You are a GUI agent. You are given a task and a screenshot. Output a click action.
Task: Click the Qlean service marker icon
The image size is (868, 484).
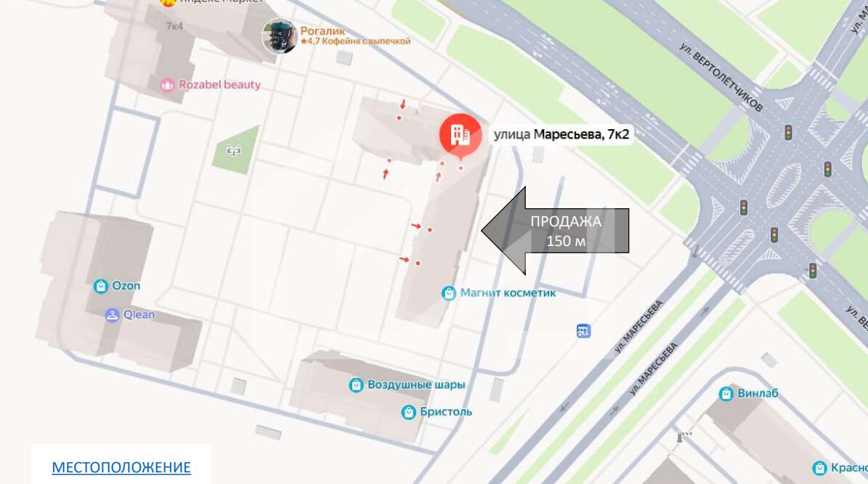click(113, 315)
